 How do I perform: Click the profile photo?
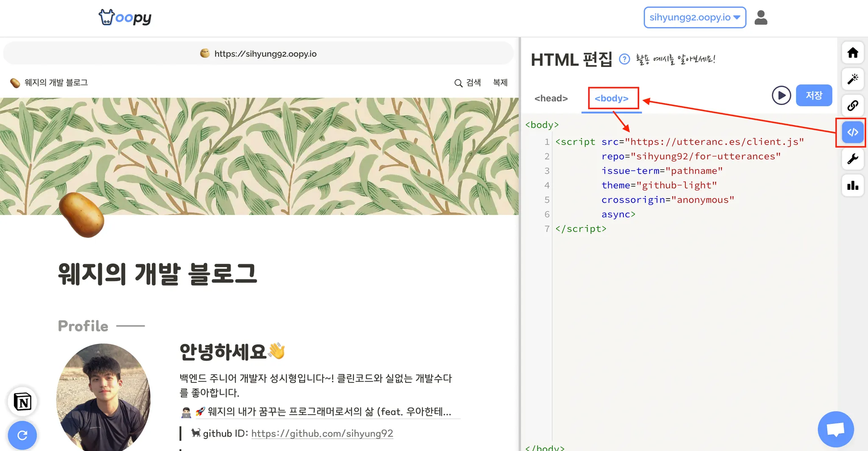coord(103,397)
